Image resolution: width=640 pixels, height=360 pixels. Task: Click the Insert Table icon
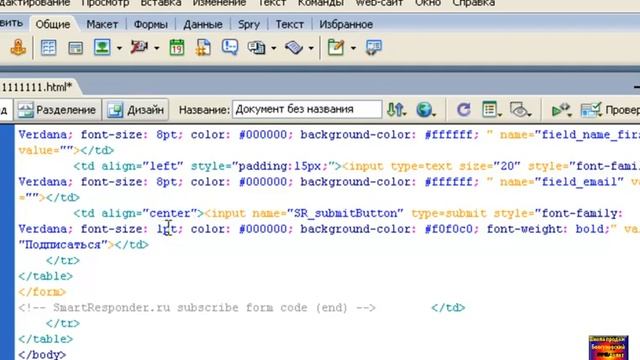coord(49,48)
